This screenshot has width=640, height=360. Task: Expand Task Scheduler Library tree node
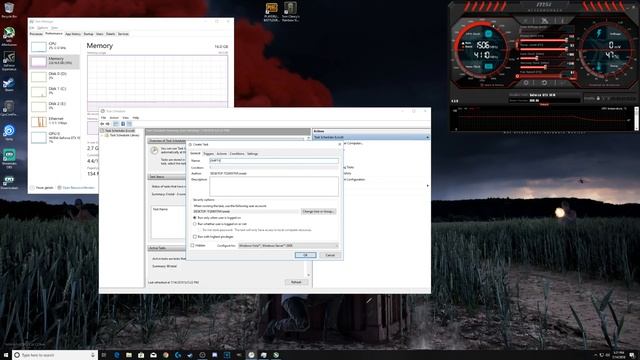pyautogui.click(x=102, y=135)
